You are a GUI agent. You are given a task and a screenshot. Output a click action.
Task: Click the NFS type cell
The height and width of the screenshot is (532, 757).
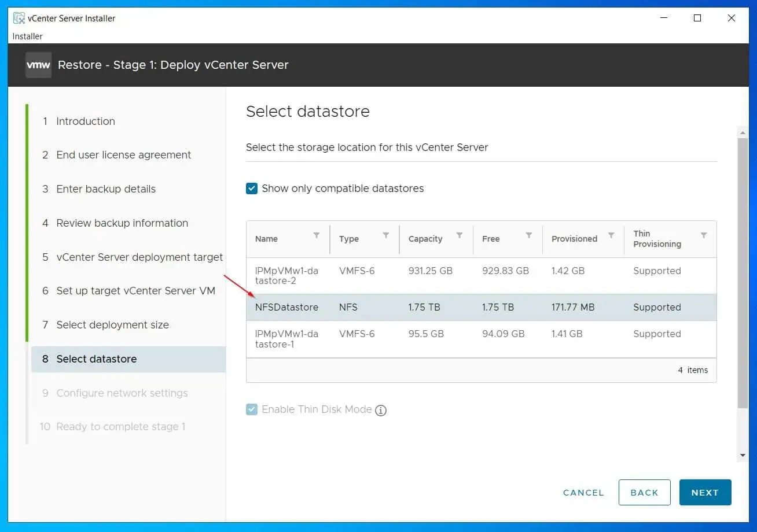point(348,307)
